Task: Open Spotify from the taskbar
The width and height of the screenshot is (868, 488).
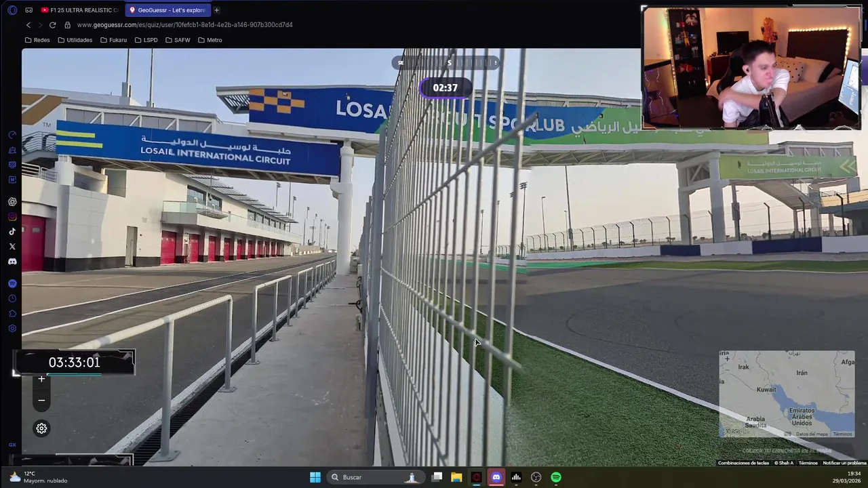Action: coord(556,477)
